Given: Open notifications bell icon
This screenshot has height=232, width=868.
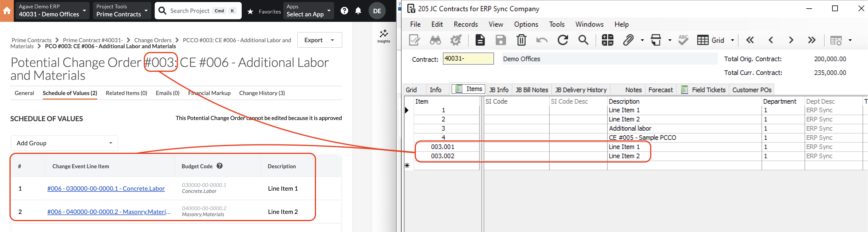Looking at the screenshot, I should 358,11.
